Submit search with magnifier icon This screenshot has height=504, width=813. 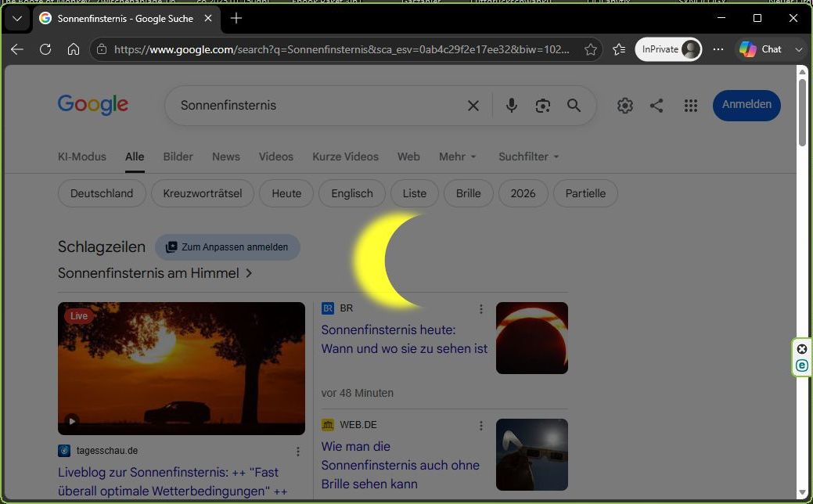coord(574,106)
